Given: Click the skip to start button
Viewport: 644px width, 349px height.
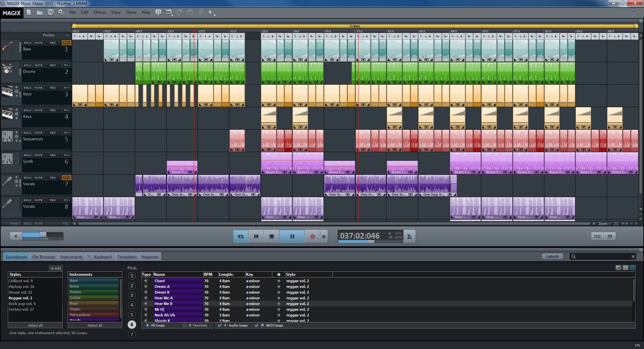Looking at the screenshot, I should (256, 237).
